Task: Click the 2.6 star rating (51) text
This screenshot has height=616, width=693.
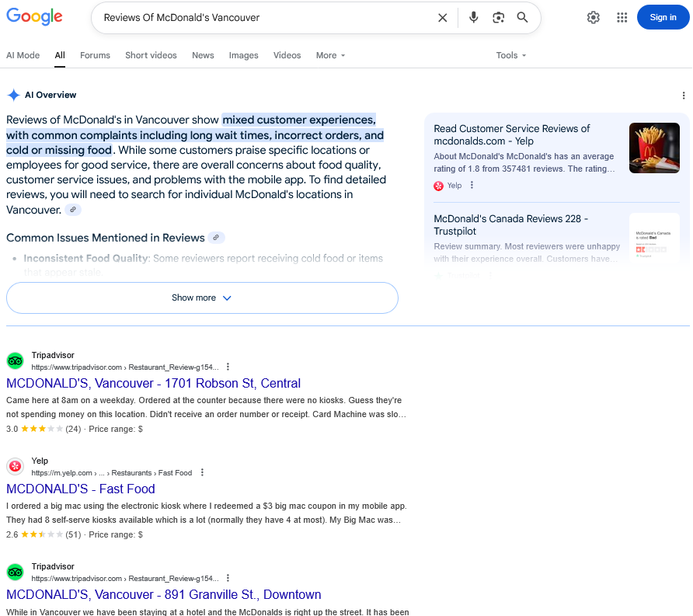Action: [x=44, y=534]
